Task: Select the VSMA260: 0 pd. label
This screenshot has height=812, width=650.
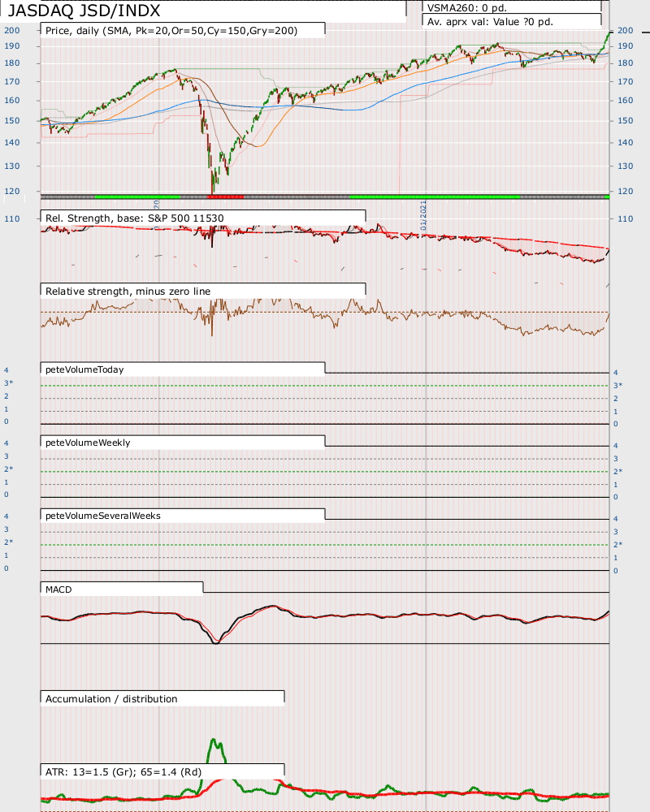Action: pyautogui.click(x=467, y=8)
